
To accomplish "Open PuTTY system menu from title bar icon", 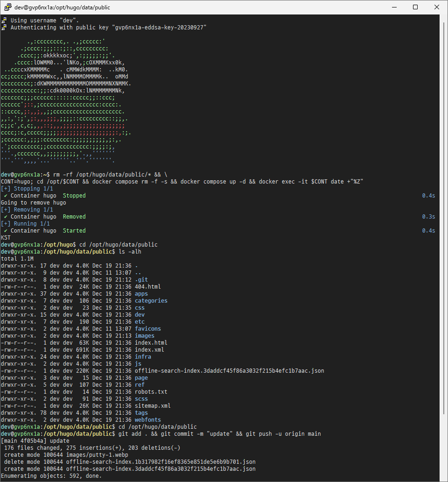I will pos(7,7).
